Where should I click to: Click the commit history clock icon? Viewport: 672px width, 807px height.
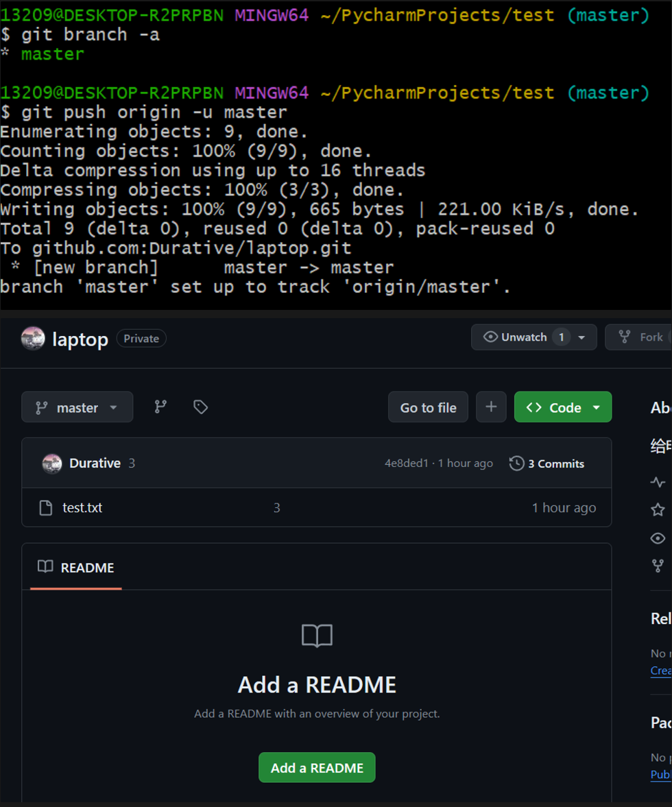516,463
